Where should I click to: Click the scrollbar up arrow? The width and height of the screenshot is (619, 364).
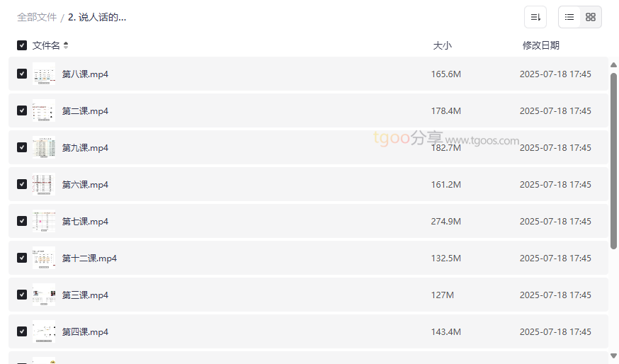(x=613, y=65)
